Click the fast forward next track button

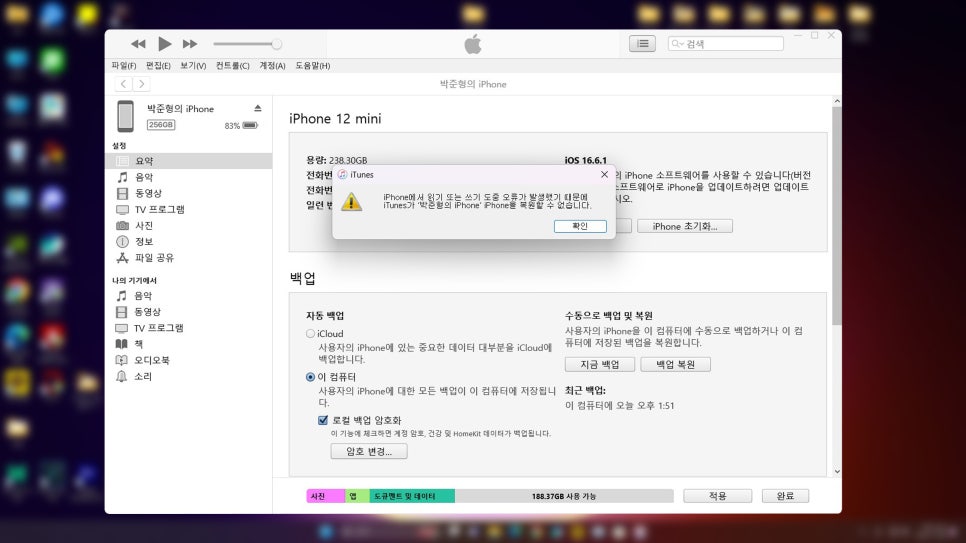click(x=190, y=44)
